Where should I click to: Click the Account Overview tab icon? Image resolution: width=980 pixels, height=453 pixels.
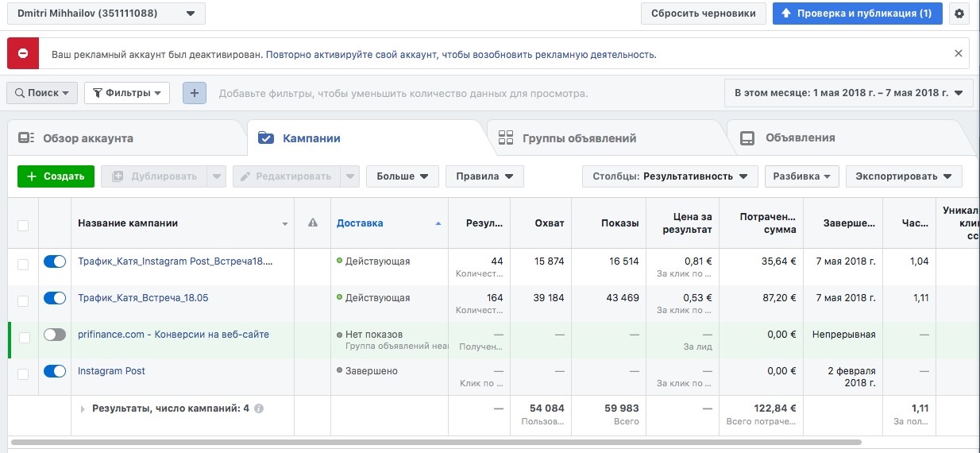click(x=27, y=137)
